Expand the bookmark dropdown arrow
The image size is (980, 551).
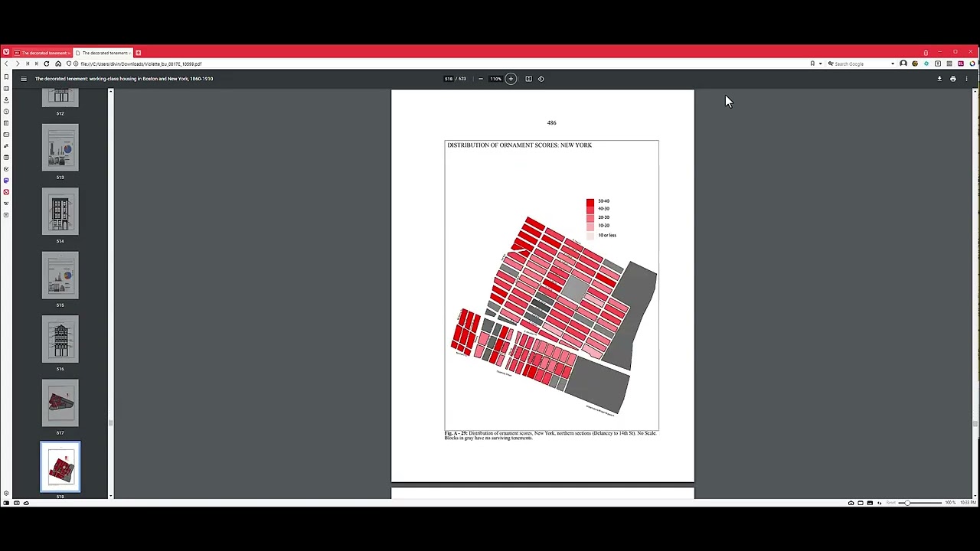pos(820,64)
